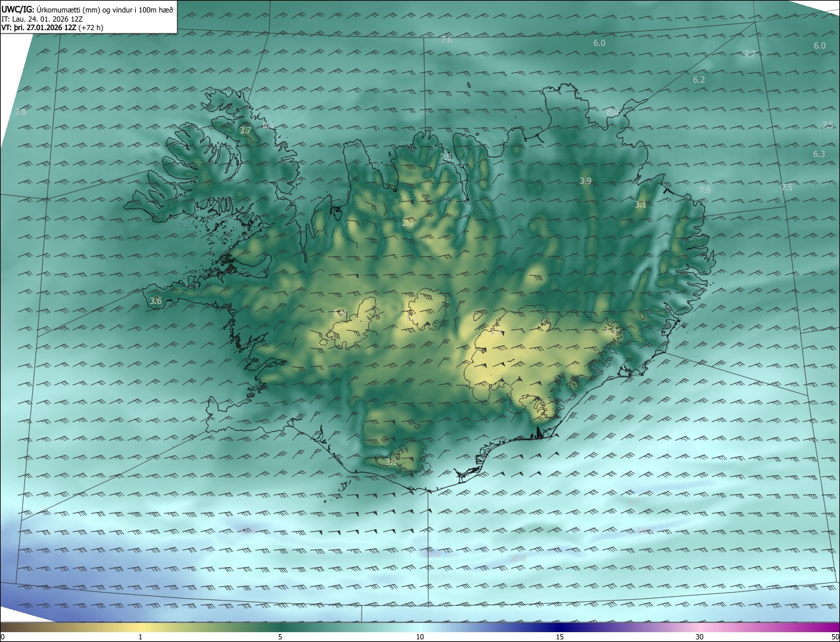Click the 'VT: þri. 27.01.2026 12Z (+72 h)' line

[x=52, y=28]
